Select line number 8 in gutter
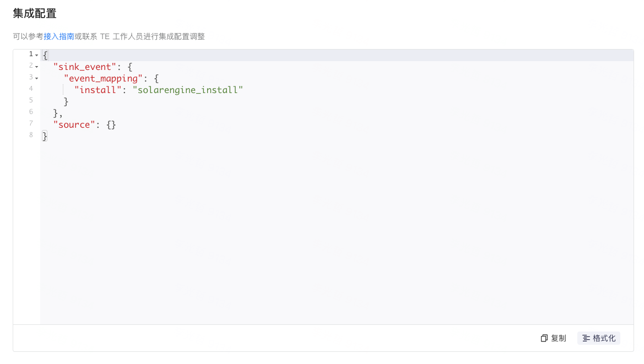The image size is (644, 364). [31, 134]
